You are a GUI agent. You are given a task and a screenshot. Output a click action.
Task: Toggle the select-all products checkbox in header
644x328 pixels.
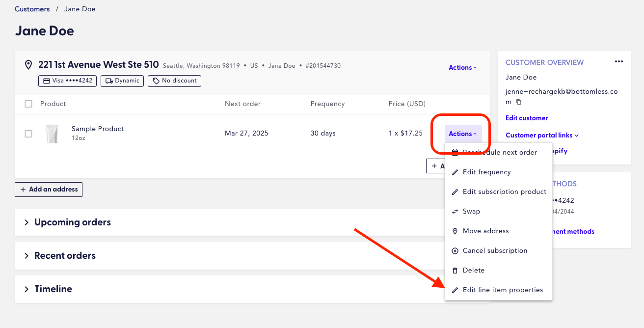tap(28, 104)
